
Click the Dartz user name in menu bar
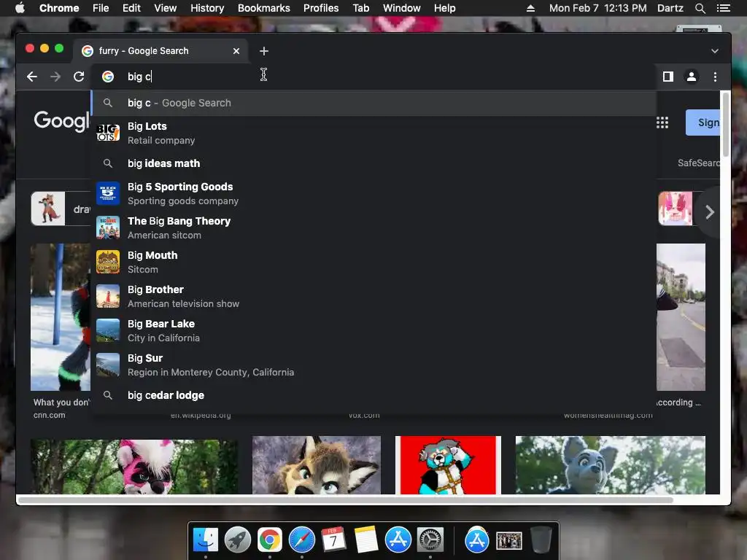670,8
